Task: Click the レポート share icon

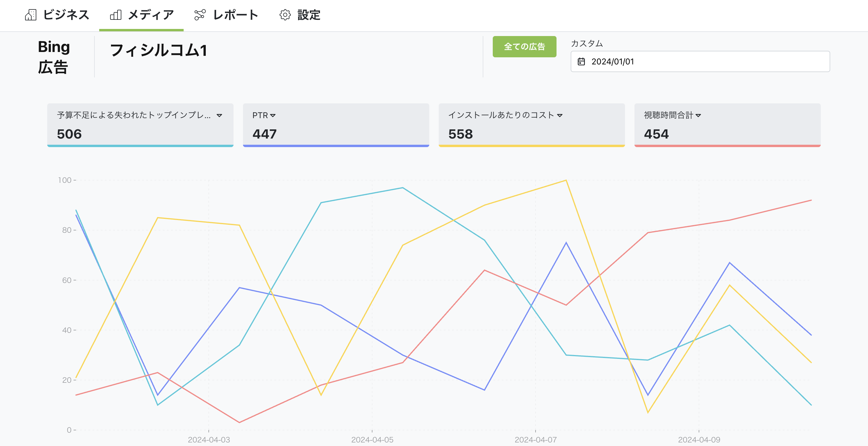Action: 200,15
